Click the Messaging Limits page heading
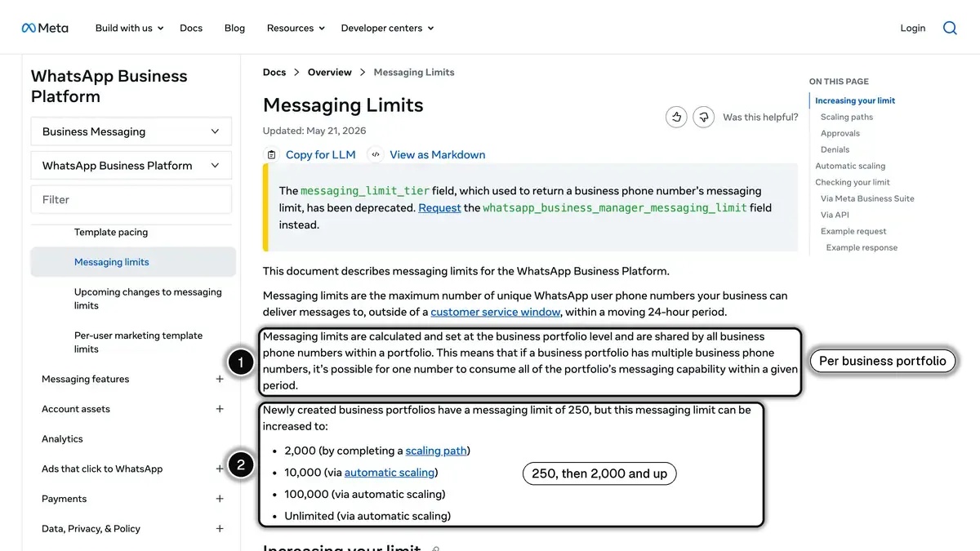This screenshot has width=980, height=551. pos(343,105)
